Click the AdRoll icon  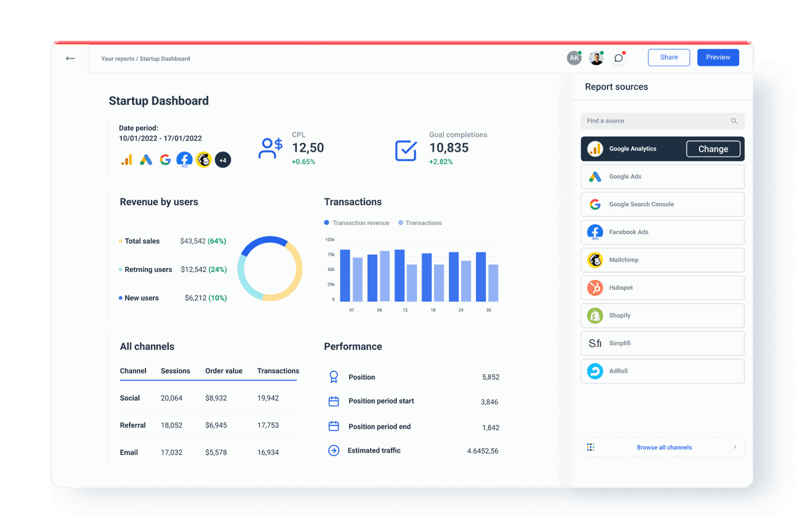[594, 371]
